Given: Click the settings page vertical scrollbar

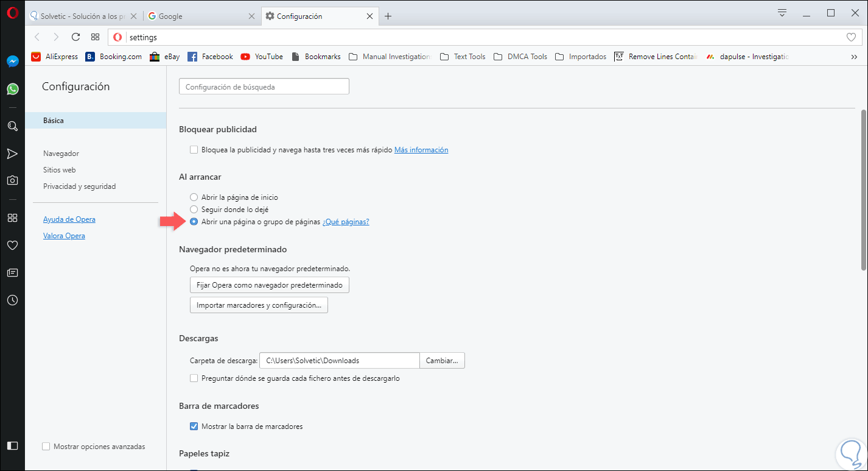Looking at the screenshot, I should click(863, 189).
